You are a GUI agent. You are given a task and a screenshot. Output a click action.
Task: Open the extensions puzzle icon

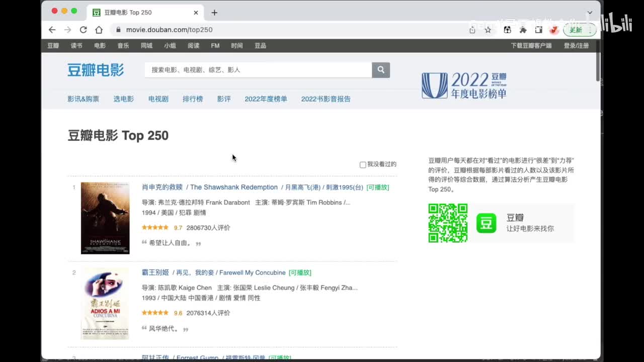pyautogui.click(x=523, y=30)
